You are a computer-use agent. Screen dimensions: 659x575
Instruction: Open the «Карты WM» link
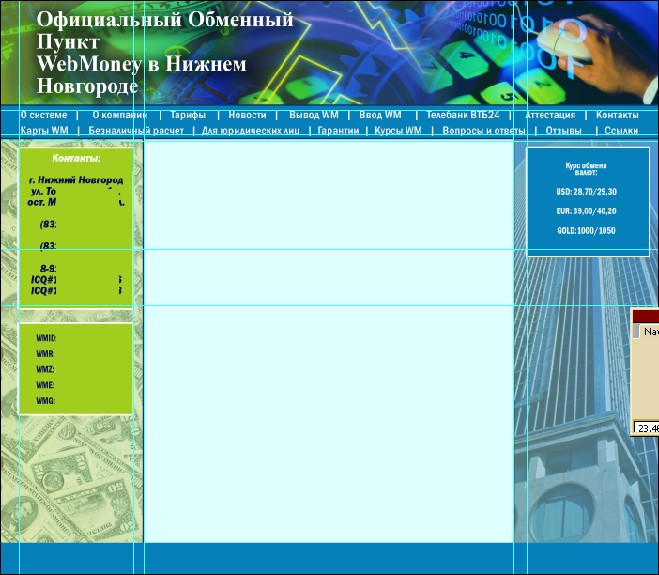pyautogui.click(x=45, y=130)
